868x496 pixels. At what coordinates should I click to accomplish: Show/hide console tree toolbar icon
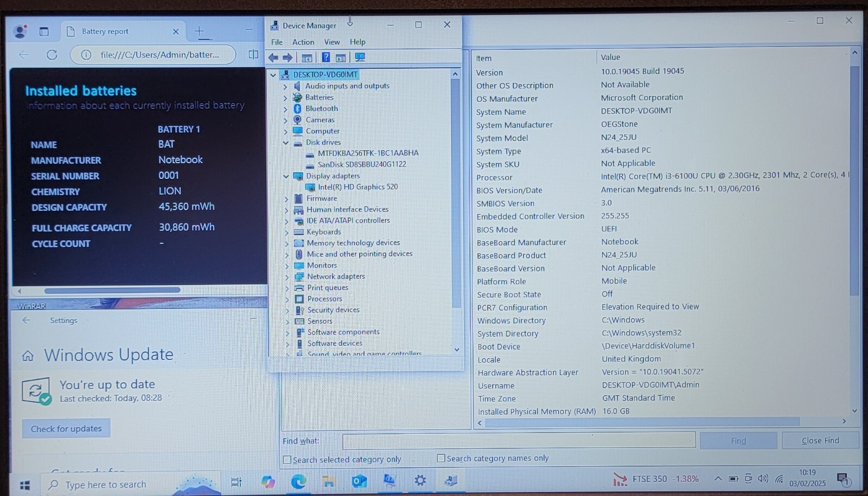click(x=307, y=57)
